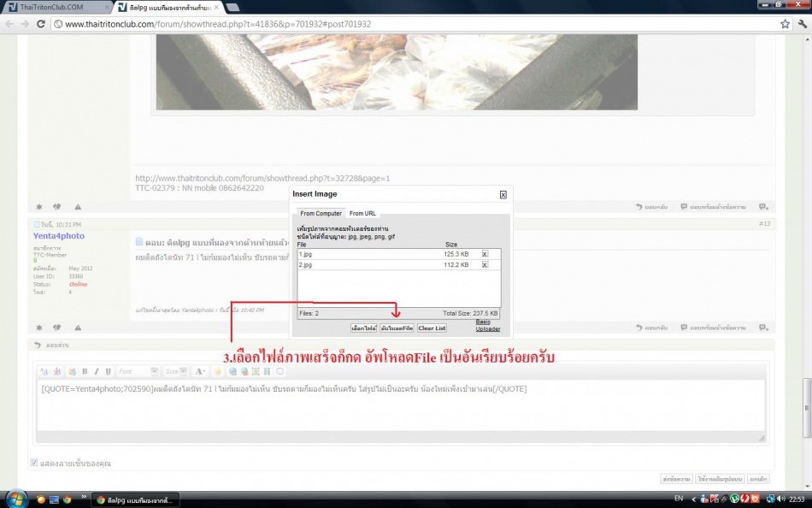Select the From Computer tab
The height and width of the screenshot is (508, 812).
coord(321,213)
